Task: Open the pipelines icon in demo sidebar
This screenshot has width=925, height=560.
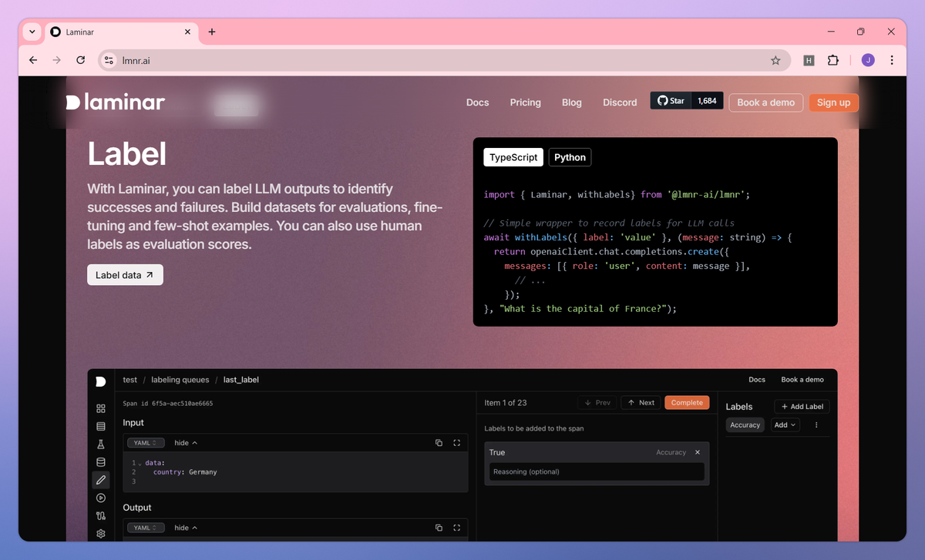Action: [101, 516]
